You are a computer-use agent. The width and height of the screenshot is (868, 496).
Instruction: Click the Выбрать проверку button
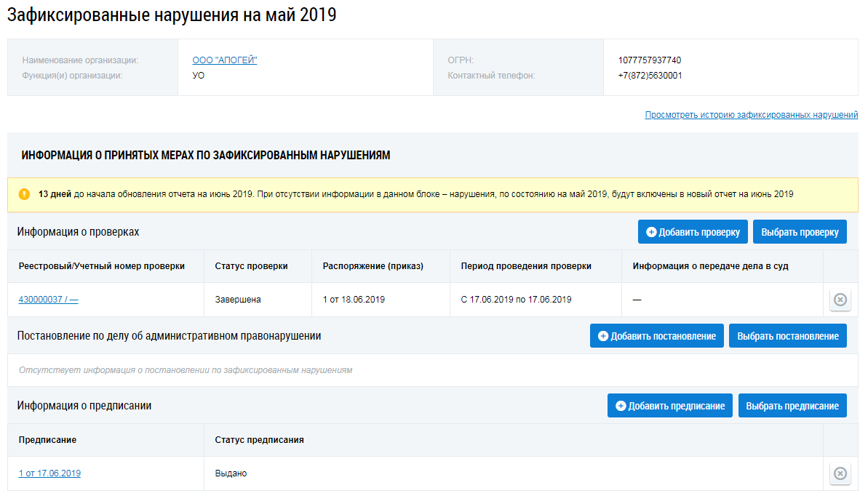pyautogui.click(x=800, y=232)
